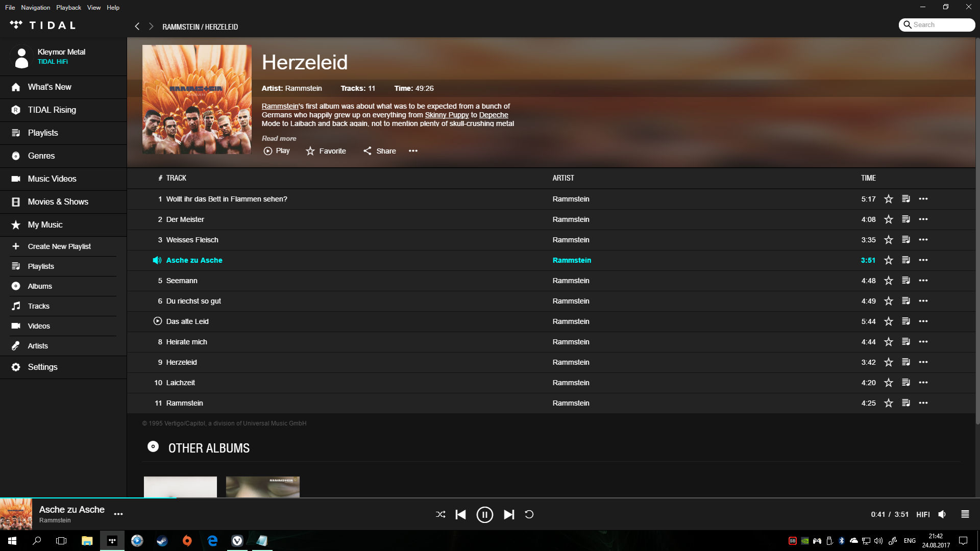The image size is (980, 551).
Task: Open the Navigation menu
Action: 36,8
